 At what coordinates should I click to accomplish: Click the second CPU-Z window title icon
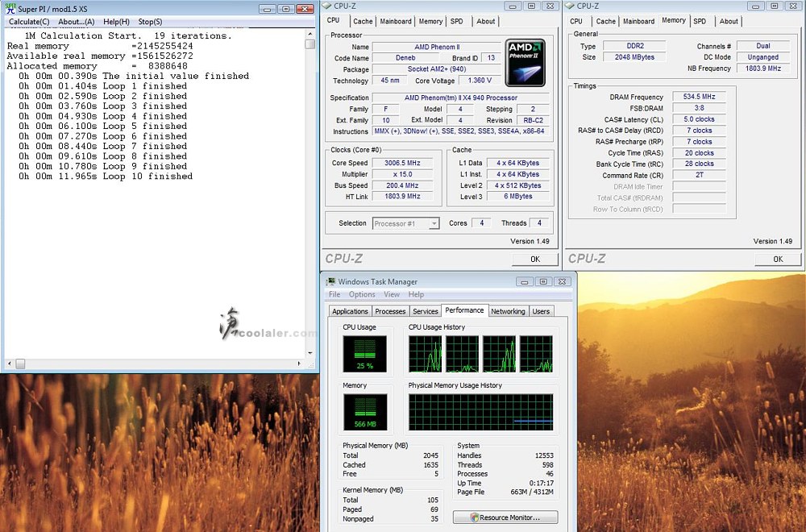(570, 6)
